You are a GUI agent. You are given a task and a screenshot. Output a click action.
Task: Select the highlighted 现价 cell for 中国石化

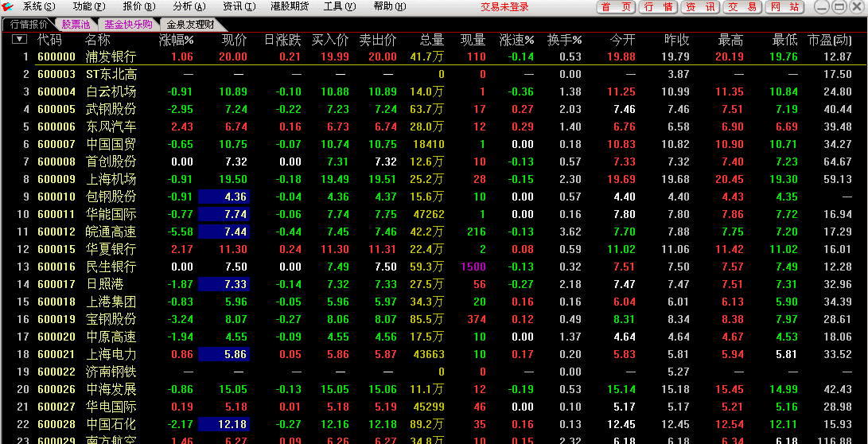[x=224, y=424]
